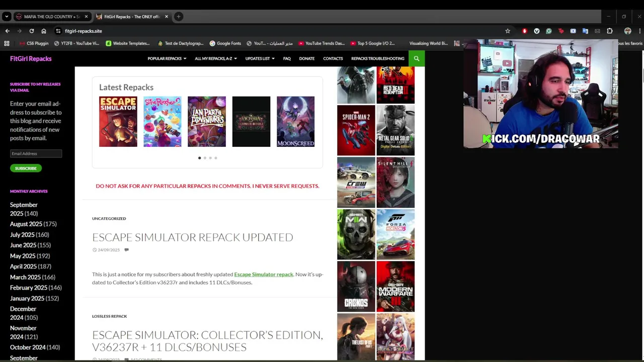Select the first carousel dot in Latest Repacks
This screenshot has width=644, height=362.
(199, 158)
